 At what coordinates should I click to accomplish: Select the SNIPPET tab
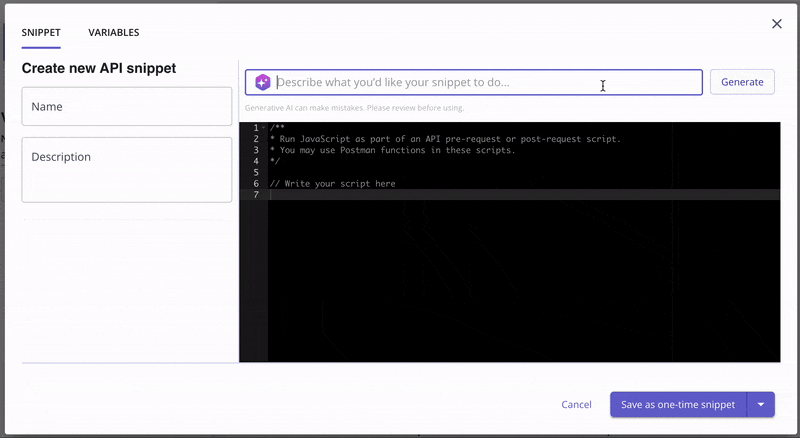click(41, 32)
